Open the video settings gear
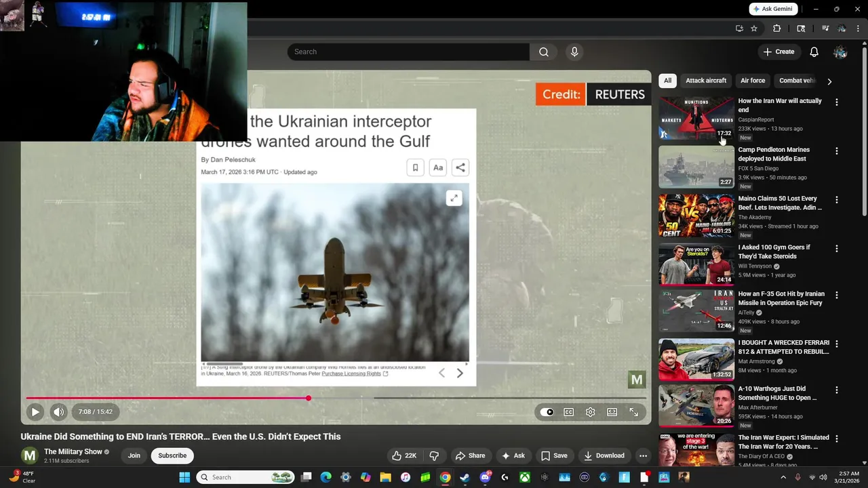This screenshot has width=868, height=488. point(590,412)
